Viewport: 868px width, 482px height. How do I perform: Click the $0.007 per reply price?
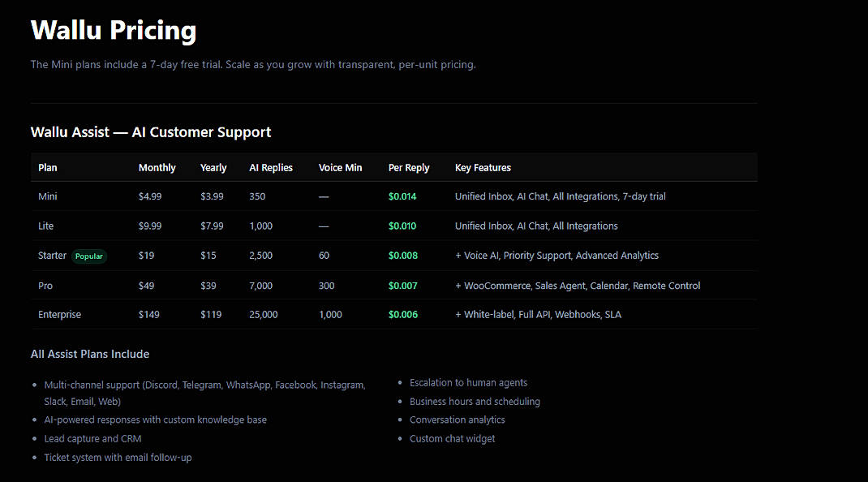(x=403, y=286)
